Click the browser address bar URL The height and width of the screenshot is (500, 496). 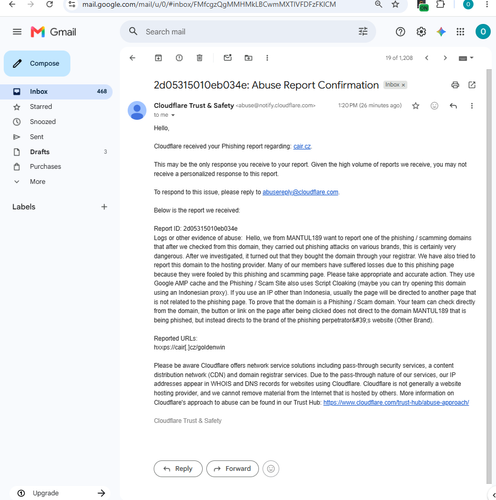coord(209,4)
